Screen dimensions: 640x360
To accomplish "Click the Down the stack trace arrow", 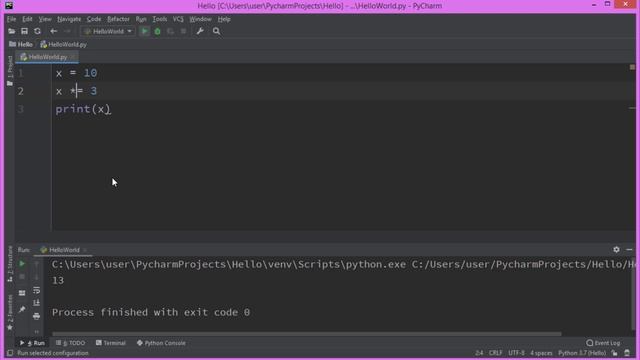I will 36,277.
